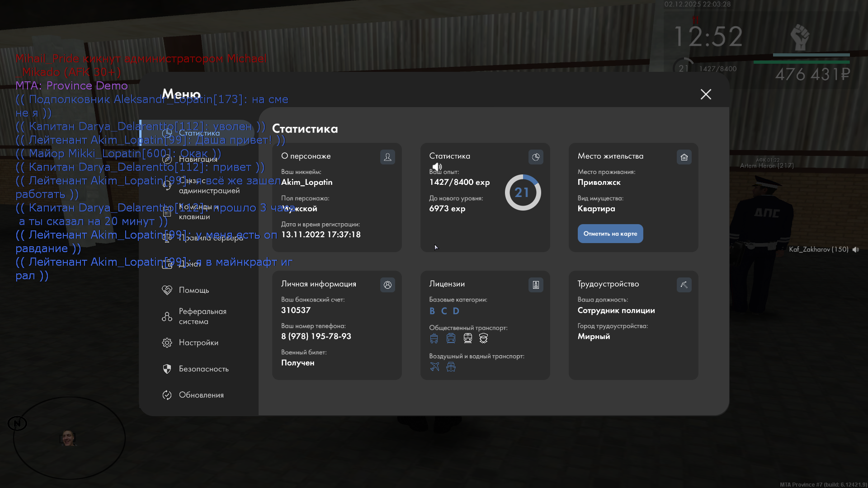Click the bus license icon under Общественный транспорт
Viewport: 868px width, 488px height.
(x=434, y=338)
